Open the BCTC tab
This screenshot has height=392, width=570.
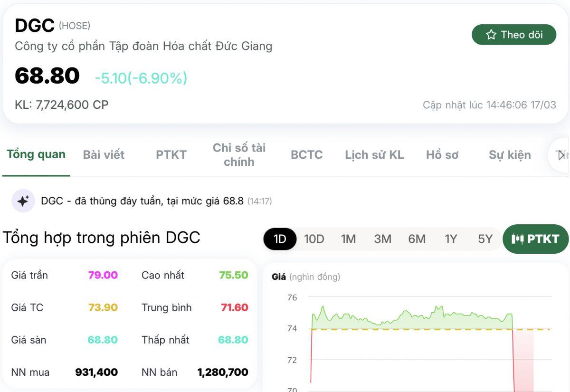(x=306, y=155)
